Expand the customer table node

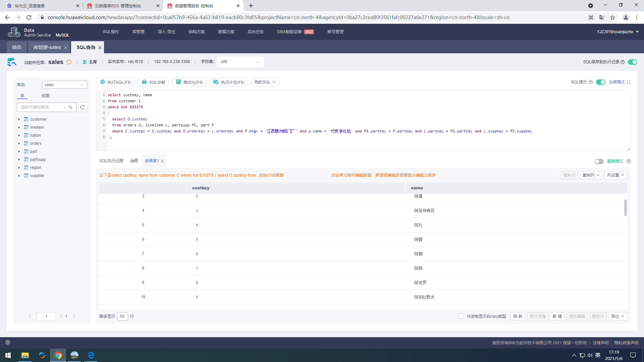click(19, 119)
